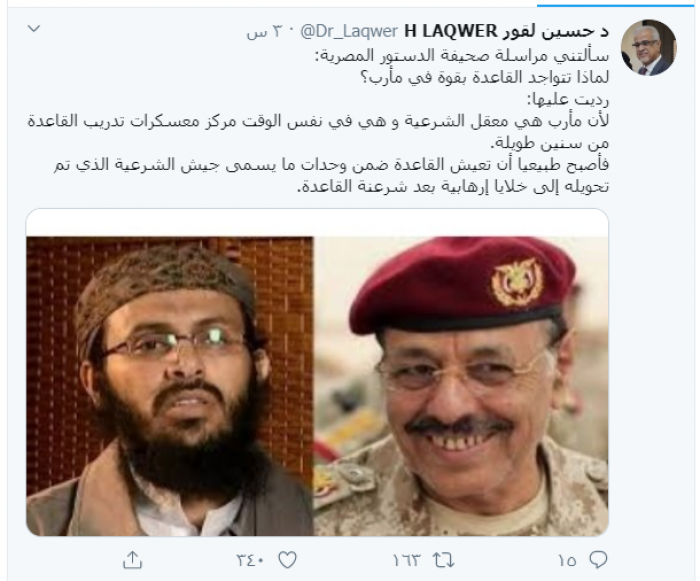Click the retweets count ١٦٣
Image resolution: width=700 pixels, height=581 pixels.
[x=406, y=560]
